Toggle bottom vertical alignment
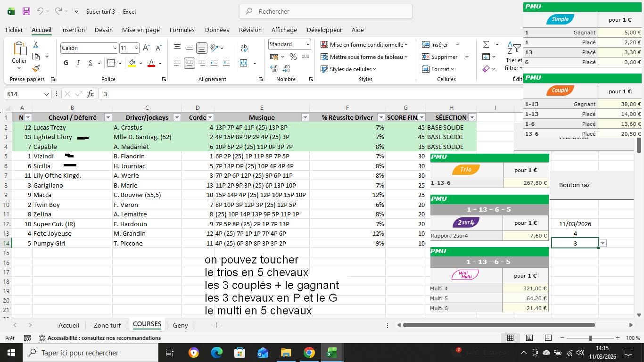The image size is (644, 362). (x=202, y=48)
